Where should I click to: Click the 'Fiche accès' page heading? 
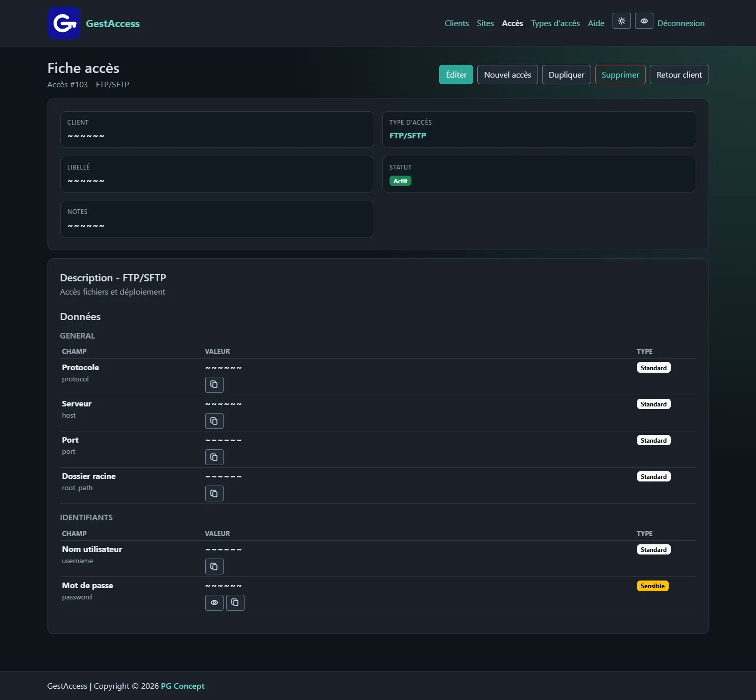click(83, 68)
